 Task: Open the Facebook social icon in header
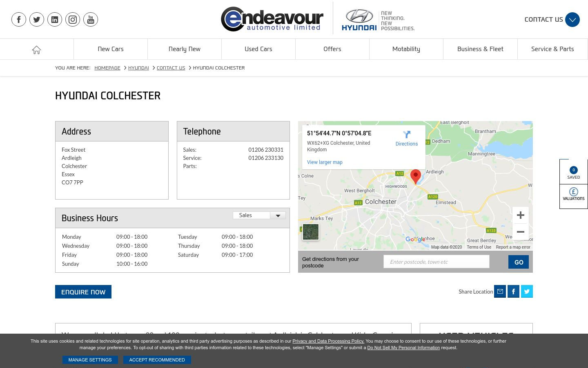[x=19, y=19]
